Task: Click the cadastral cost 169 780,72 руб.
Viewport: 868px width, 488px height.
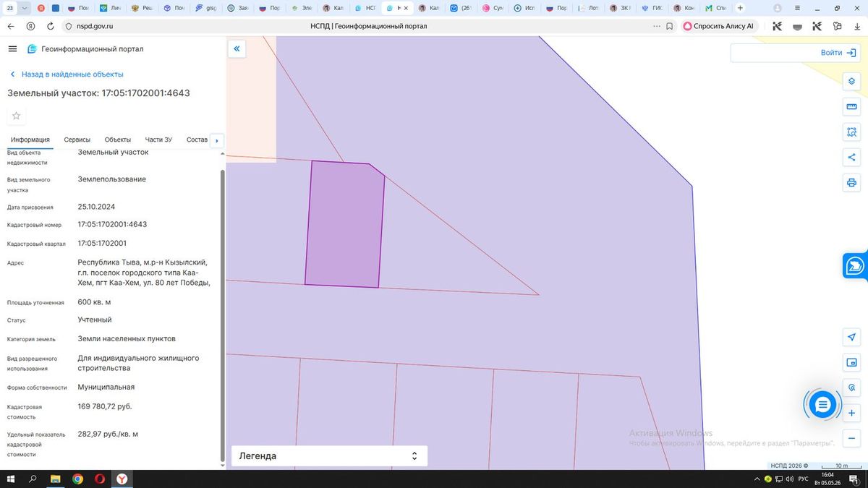Action: click(x=105, y=406)
